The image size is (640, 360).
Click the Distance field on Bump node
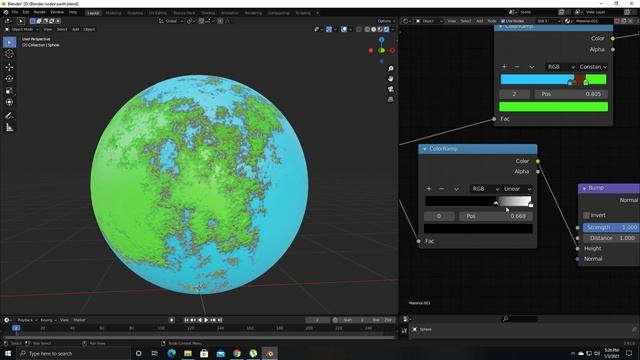611,238
